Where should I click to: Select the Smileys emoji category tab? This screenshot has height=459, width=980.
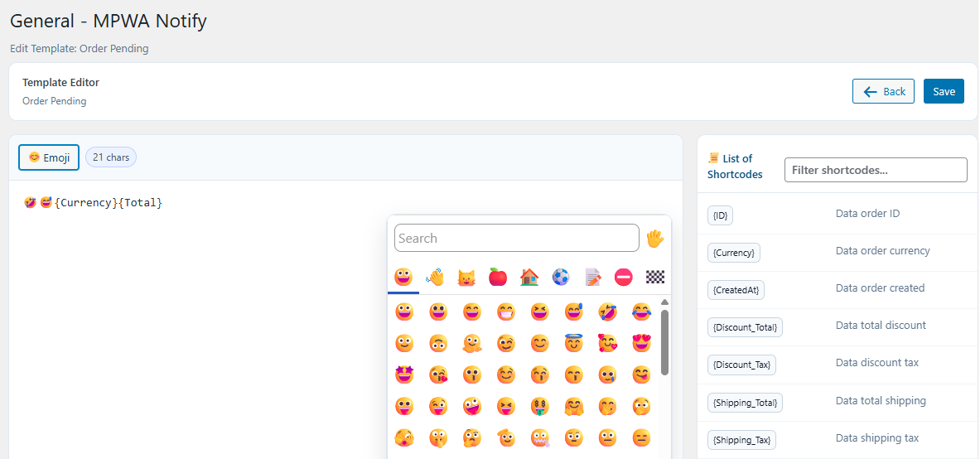pyautogui.click(x=403, y=277)
